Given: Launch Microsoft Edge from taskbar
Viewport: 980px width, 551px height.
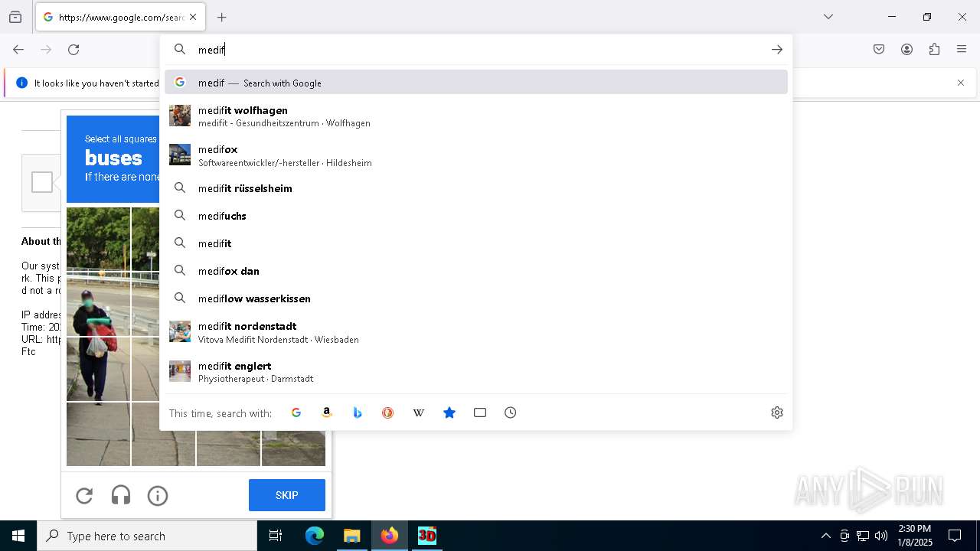Looking at the screenshot, I should click(x=315, y=536).
